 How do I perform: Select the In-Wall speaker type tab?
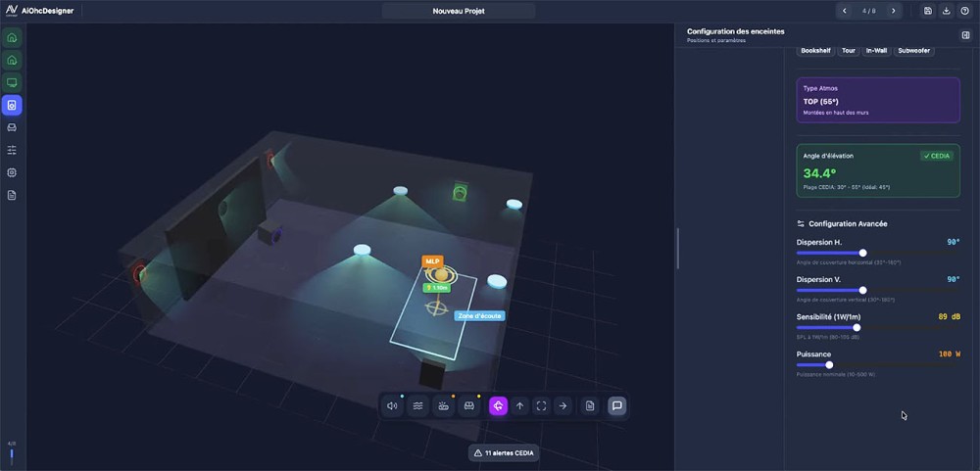[876, 50]
